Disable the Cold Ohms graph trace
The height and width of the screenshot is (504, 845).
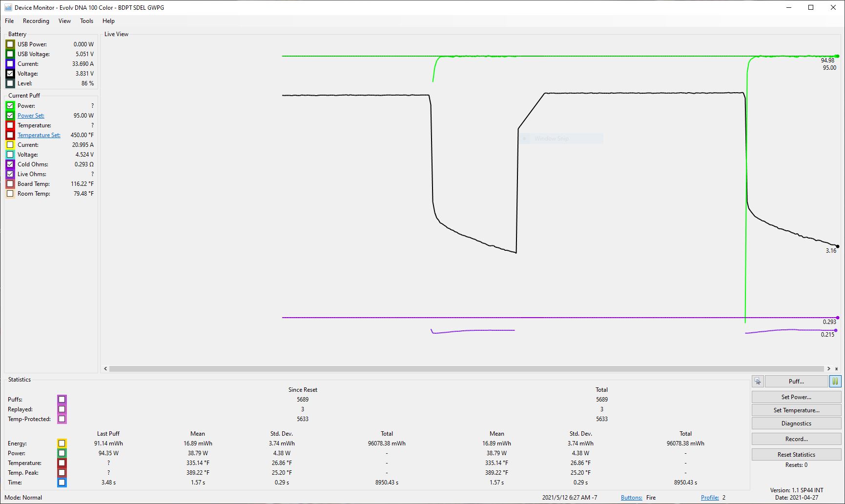10,164
